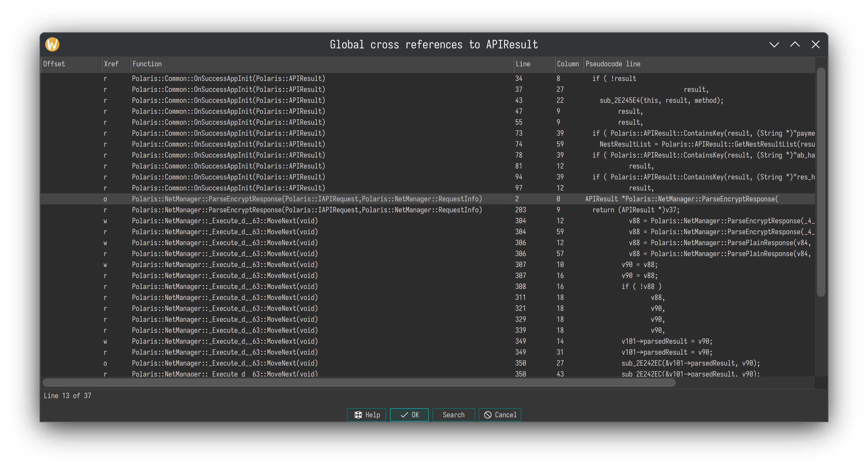
Task: Click the lifebuoy Help button
Action: [x=366, y=415]
